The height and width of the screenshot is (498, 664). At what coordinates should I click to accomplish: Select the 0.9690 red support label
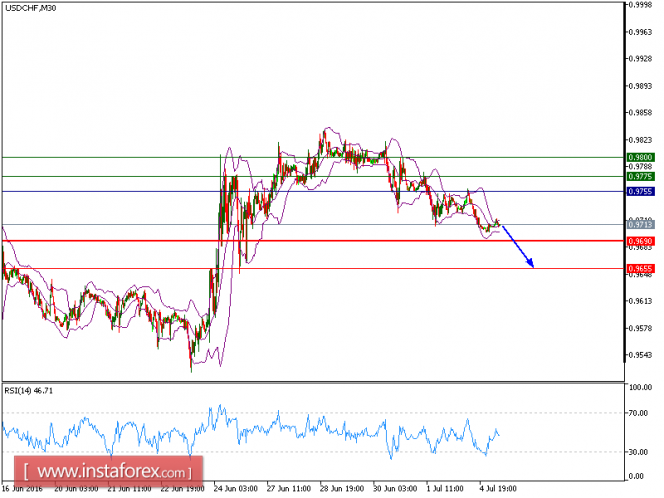point(640,241)
